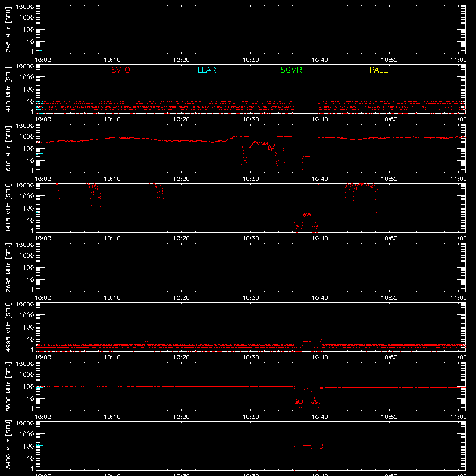Click the 1000 y-axis value on 610 MHz plot
This screenshot has height=476, width=476.
click(x=27, y=137)
